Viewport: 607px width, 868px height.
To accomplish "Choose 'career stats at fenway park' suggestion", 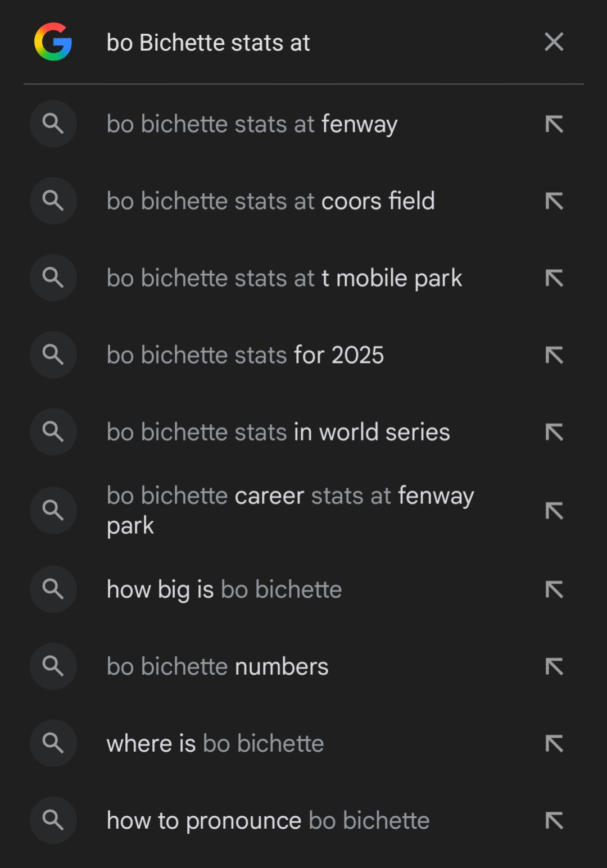I will point(290,510).
